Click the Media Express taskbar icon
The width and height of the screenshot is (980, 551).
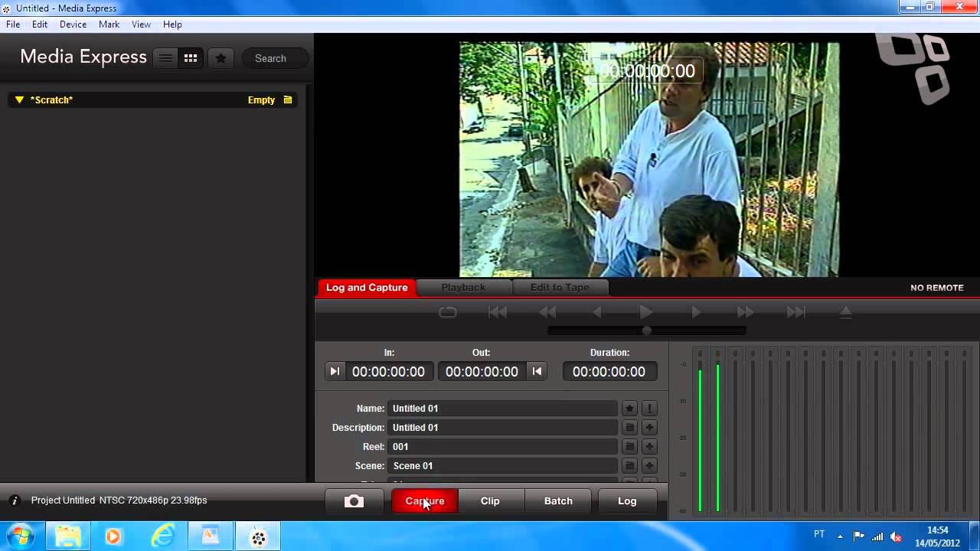tap(258, 536)
